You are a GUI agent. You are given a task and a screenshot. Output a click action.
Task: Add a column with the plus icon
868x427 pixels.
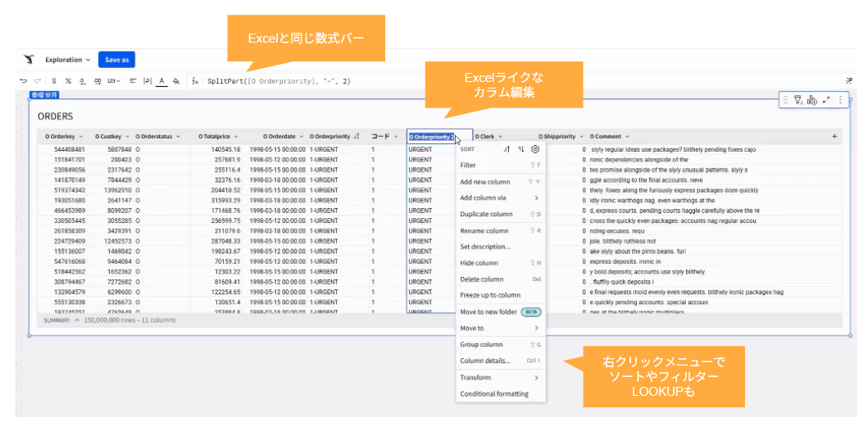[834, 136]
